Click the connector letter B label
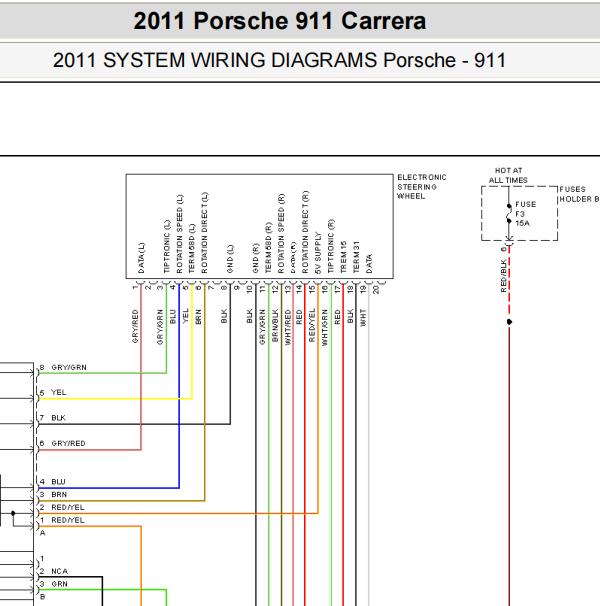This screenshot has width=600, height=606. (43, 597)
